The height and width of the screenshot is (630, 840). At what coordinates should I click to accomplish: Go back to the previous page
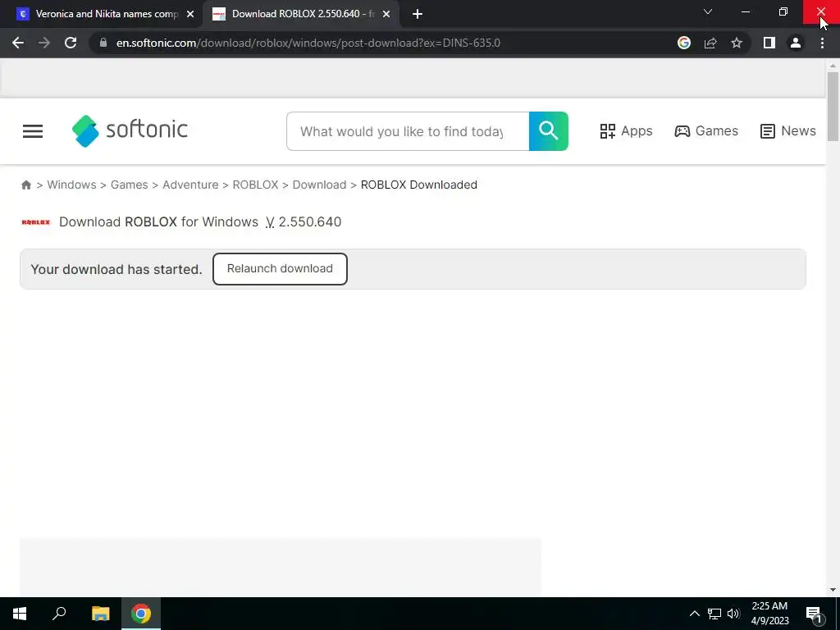(x=18, y=43)
